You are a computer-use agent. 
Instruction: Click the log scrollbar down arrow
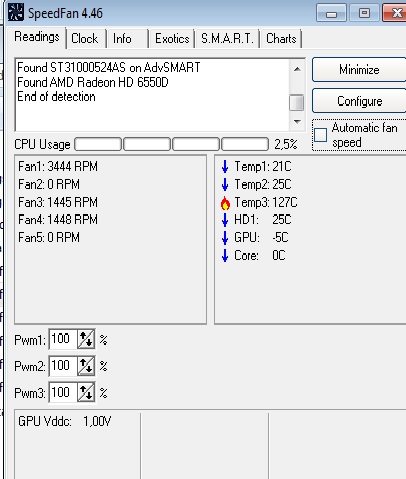click(297, 122)
